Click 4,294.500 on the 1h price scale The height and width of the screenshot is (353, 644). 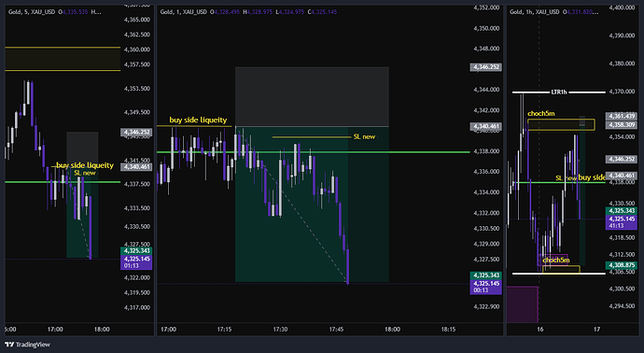pos(622,306)
